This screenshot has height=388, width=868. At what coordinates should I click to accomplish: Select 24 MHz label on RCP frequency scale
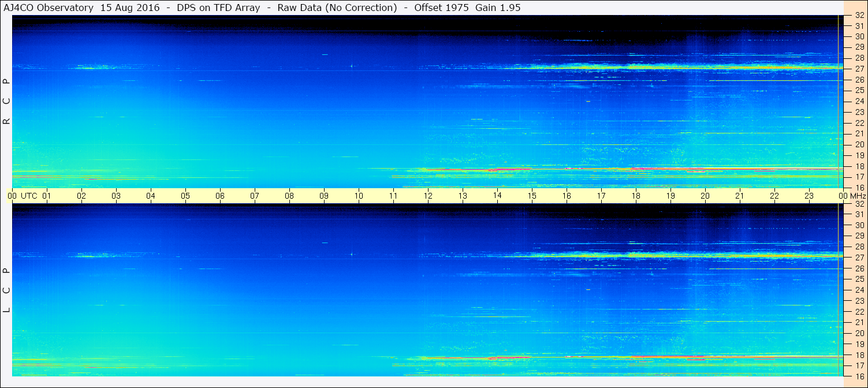click(x=859, y=102)
